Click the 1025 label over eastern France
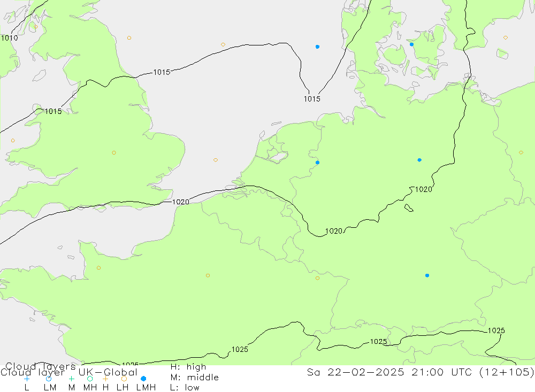The width and height of the screenshot is (535, 392). click(240, 349)
